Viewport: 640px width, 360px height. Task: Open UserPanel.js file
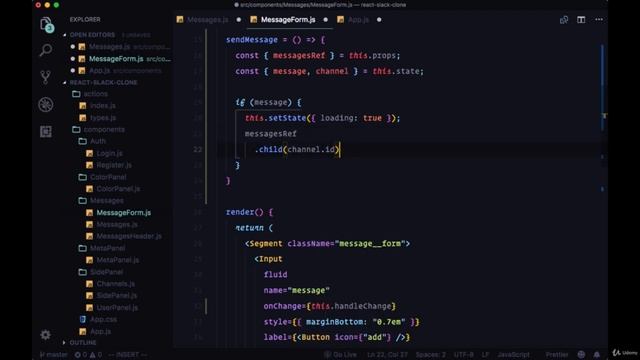[x=117, y=307]
